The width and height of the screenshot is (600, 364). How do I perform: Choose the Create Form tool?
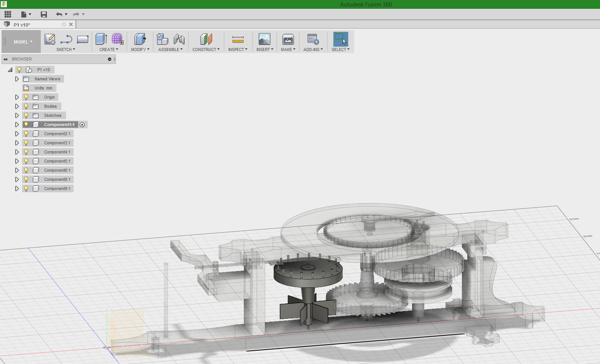pyautogui.click(x=117, y=39)
